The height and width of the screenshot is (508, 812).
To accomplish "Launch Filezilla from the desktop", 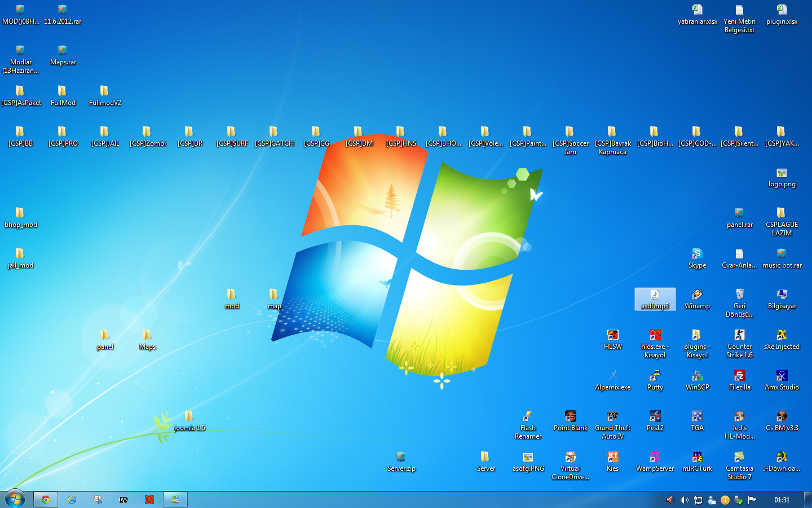I will (740, 380).
